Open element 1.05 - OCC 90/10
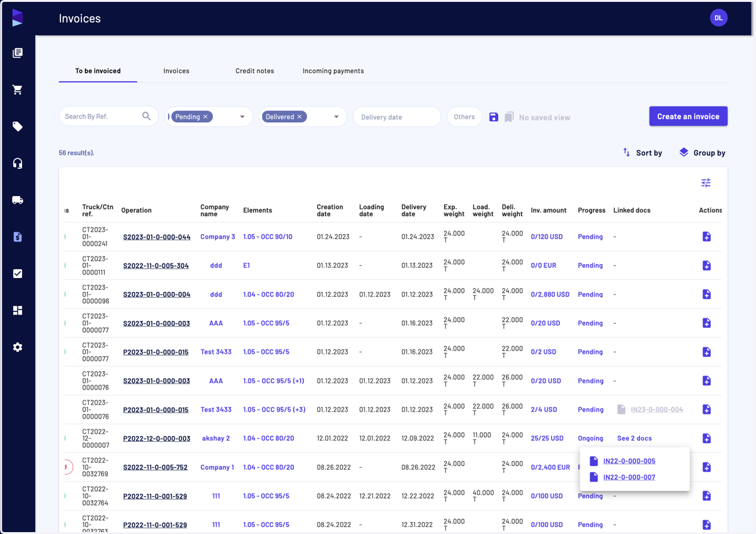The image size is (756, 534). point(268,237)
